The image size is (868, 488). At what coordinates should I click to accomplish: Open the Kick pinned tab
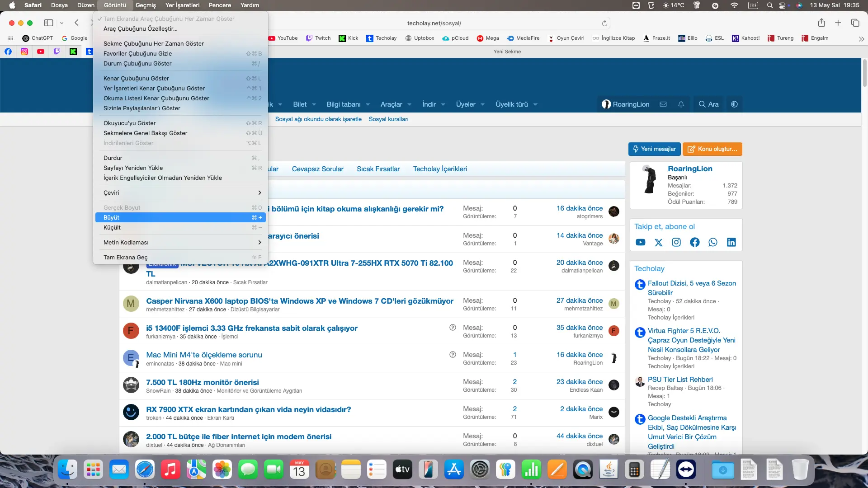[x=73, y=52]
